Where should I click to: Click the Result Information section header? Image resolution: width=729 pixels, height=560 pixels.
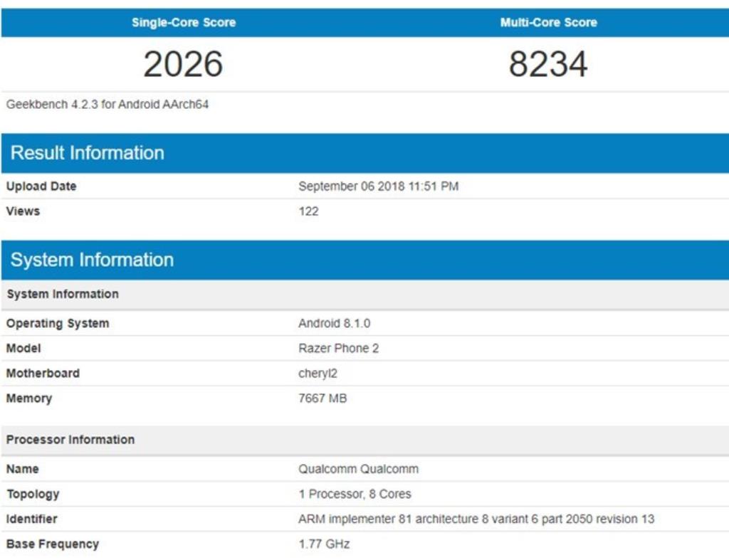click(88, 153)
